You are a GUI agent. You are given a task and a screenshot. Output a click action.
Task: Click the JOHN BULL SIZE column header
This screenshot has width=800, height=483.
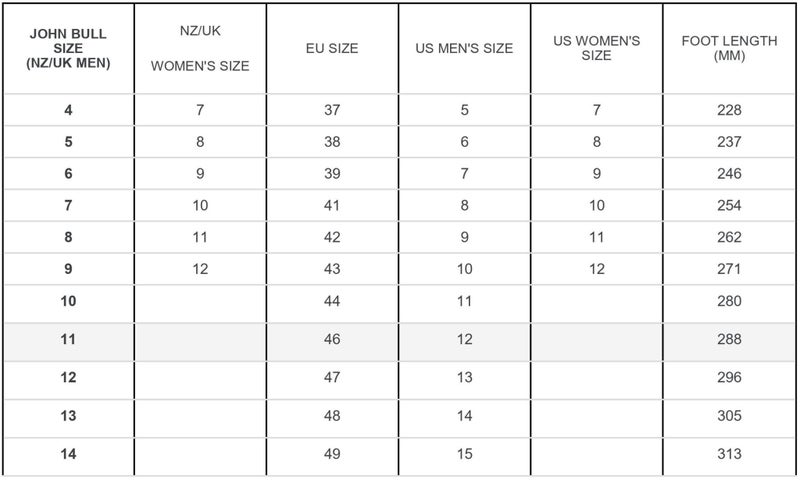68,48
